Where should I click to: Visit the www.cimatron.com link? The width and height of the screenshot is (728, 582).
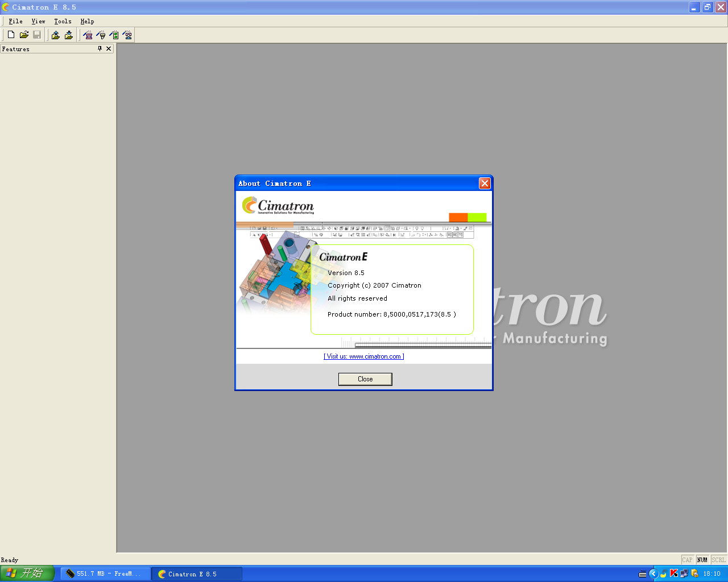(x=364, y=356)
